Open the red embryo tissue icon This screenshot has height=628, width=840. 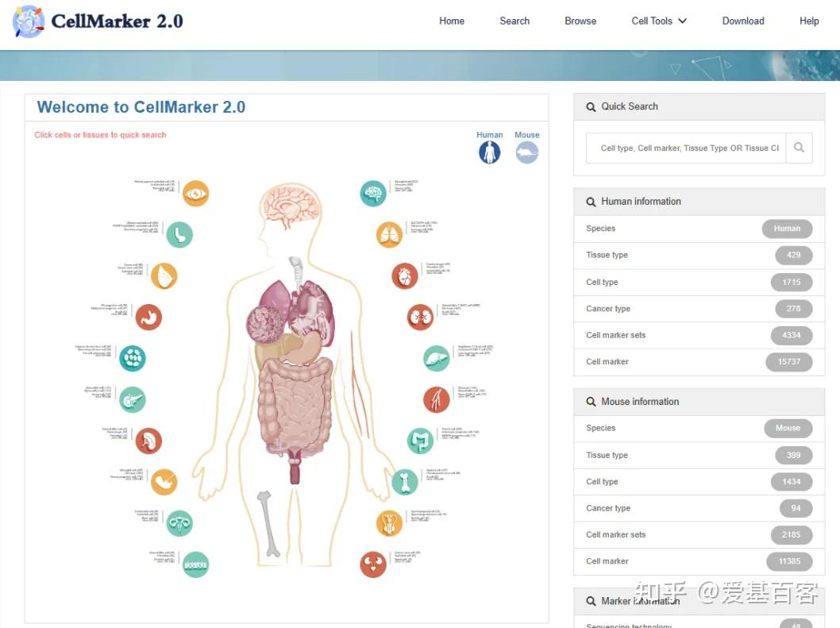pos(148,441)
